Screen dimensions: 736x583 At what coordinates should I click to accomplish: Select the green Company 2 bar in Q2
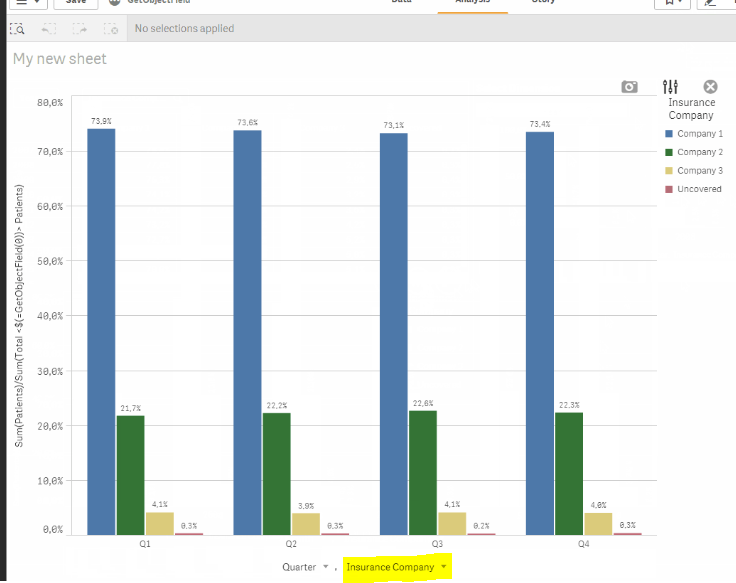276,474
